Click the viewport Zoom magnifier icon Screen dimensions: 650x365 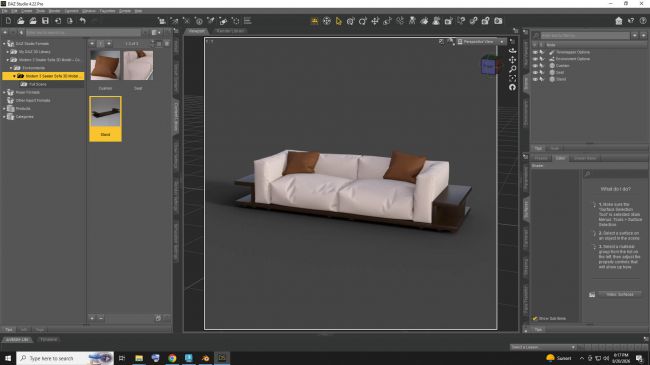click(513, 69)
